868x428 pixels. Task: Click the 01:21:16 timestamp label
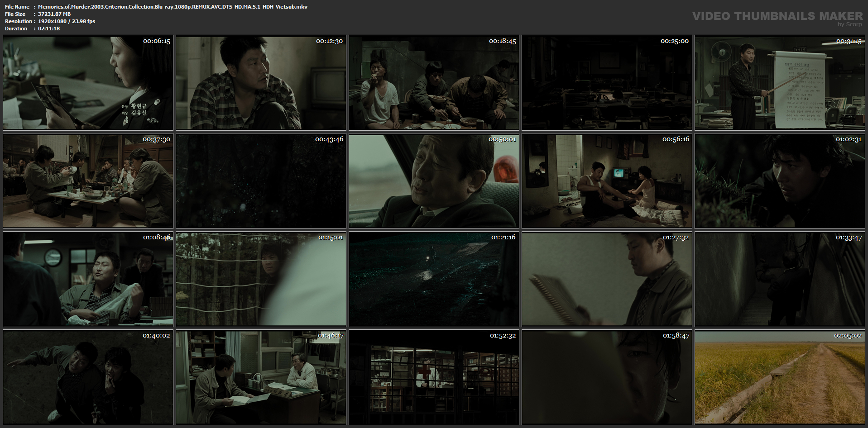(x=503, y=237)
